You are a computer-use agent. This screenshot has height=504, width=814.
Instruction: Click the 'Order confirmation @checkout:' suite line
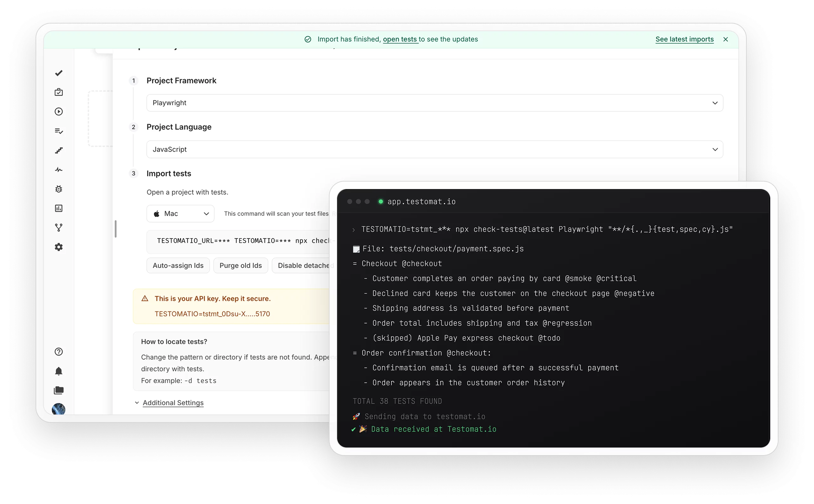pyautogui.click(x=426, y=353)
